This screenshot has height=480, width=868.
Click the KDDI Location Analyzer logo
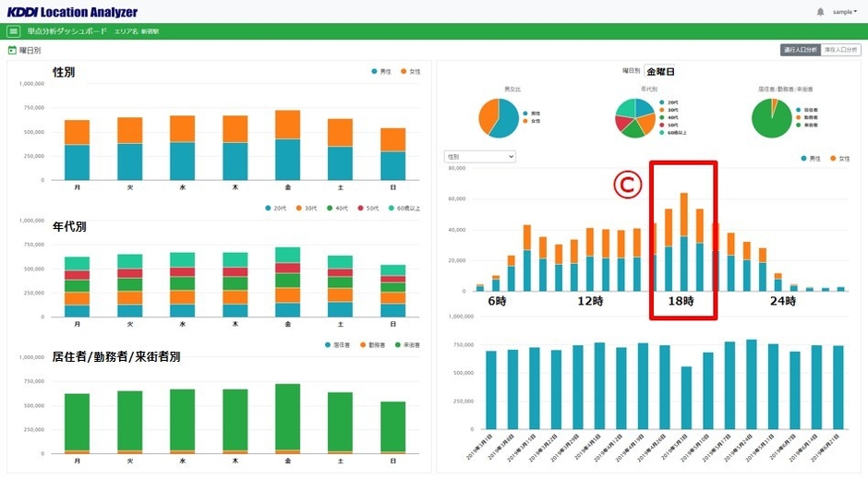(70, 12)
